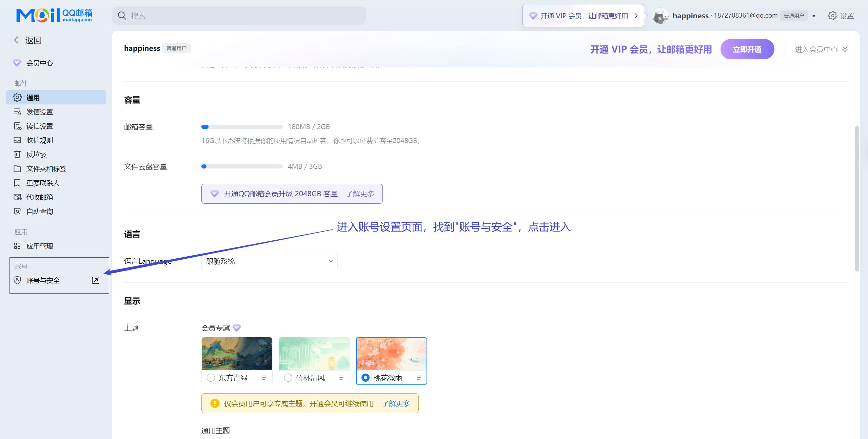
Task: Click the 立即开通 VIP button
Action: [x=747, y=49]
